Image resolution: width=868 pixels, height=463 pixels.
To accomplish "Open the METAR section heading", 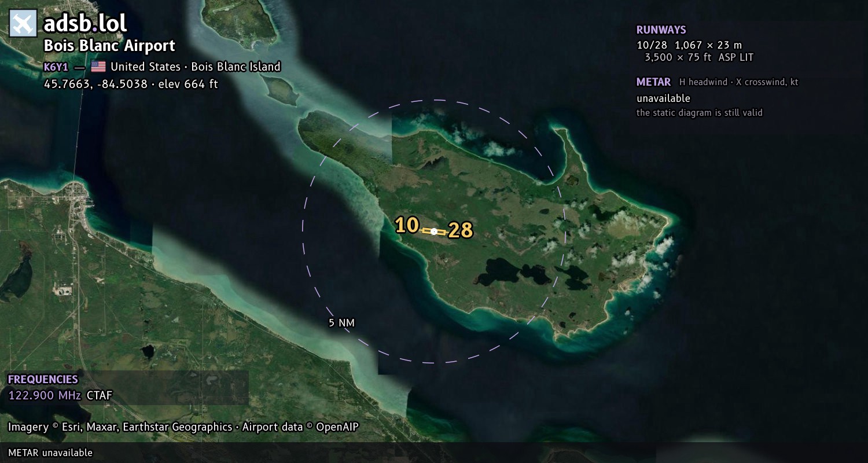I will coord(654,82).
